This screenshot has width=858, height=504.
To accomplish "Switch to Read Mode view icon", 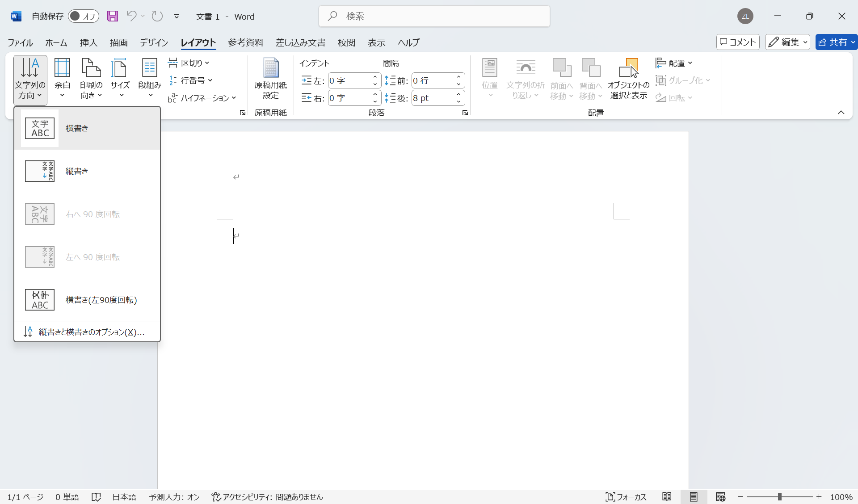I will tap(667, 497).
